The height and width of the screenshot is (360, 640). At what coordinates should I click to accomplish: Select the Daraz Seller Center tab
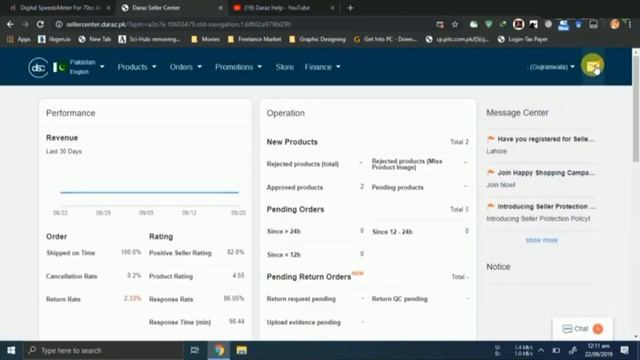point(171,8)
